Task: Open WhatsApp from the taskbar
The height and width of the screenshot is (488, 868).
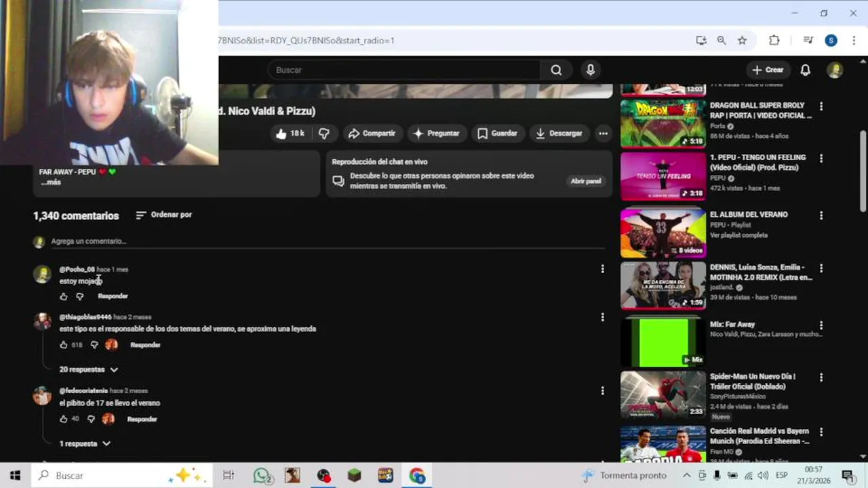Action: [x=262, y=475]
